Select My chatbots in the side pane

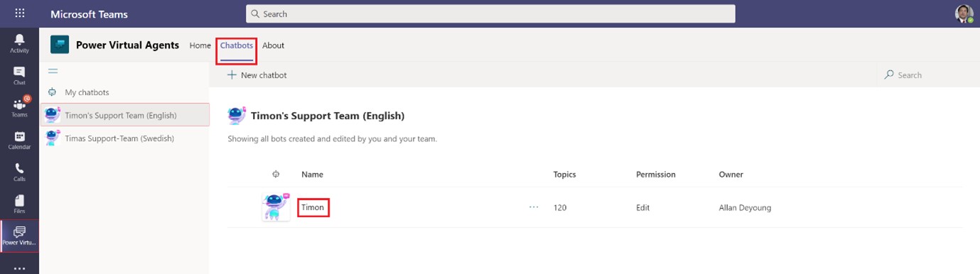[87, 92]
